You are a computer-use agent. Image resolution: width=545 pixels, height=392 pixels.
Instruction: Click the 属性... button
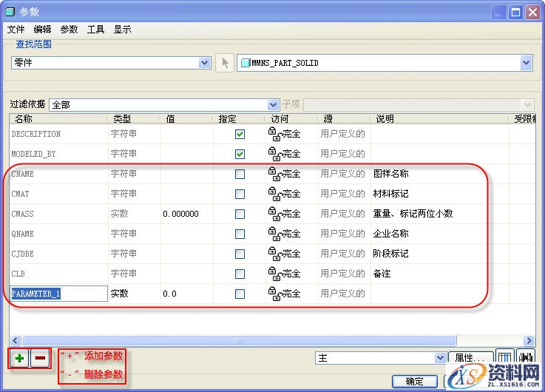point(471,357)
